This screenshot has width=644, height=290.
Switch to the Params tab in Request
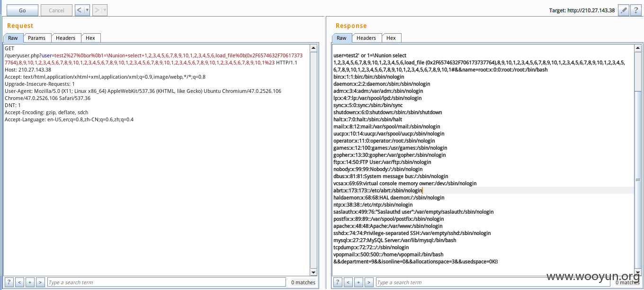pos(37,38)
